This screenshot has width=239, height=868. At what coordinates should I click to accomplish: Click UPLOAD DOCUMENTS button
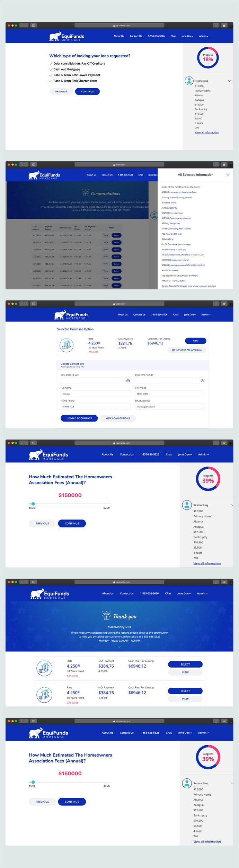tap(79, 418)
